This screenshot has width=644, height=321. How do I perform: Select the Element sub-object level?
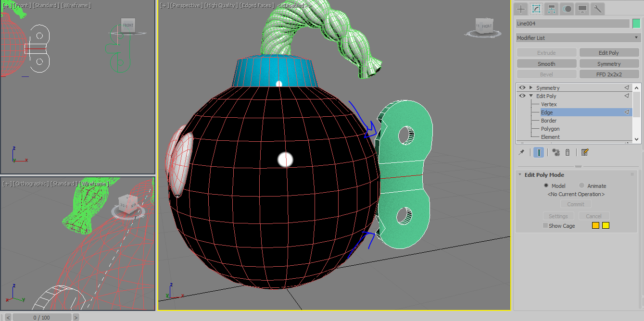click(x=550, y=137)
